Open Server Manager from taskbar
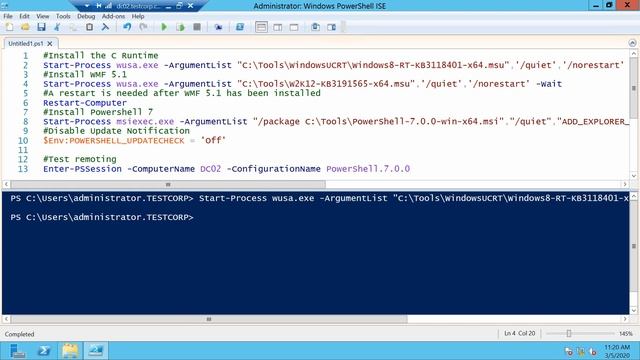Image resolution: width=640 pixels, height=360 pixels. pos(17,351)
